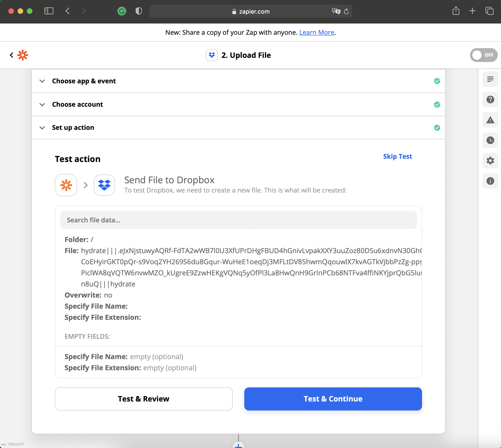Screen dimensions: 501x448
Task: Click the Dropbox icon beside Upload File
Action: click(x=212, y=55)
